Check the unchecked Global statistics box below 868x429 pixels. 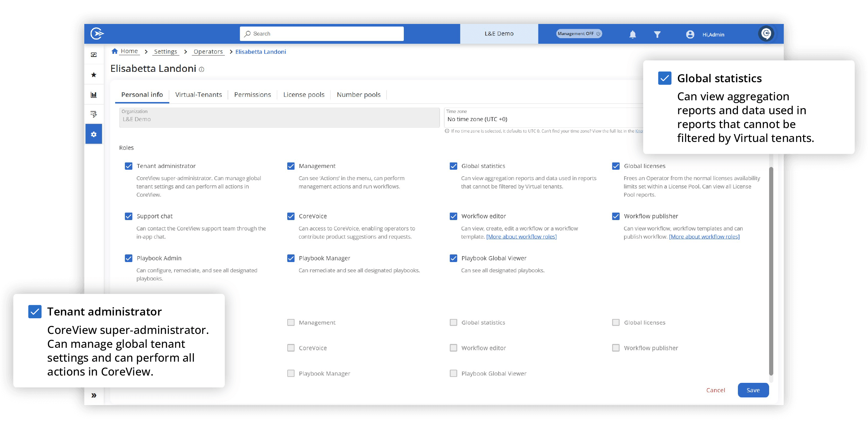pyautogui.click(x=453, y=322)
